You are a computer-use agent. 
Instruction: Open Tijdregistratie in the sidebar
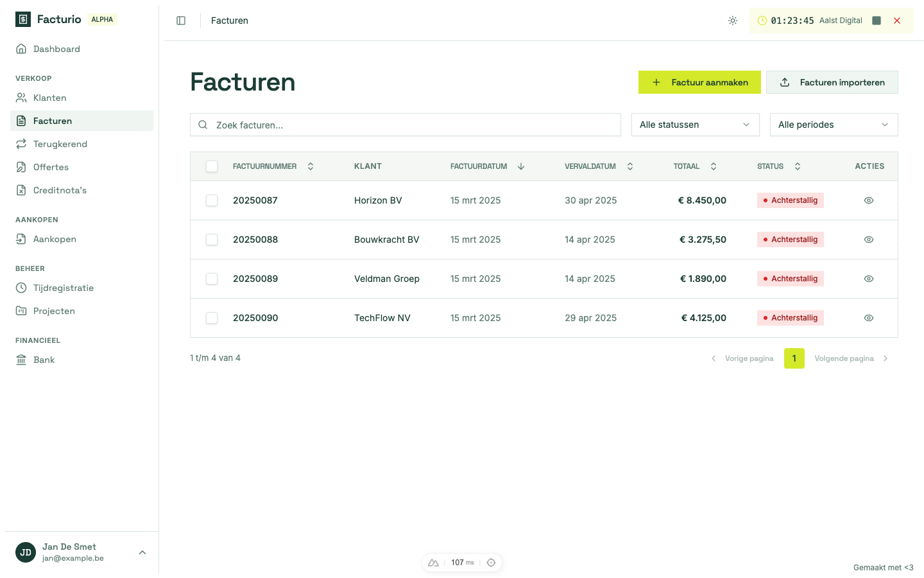pos(81,288)
